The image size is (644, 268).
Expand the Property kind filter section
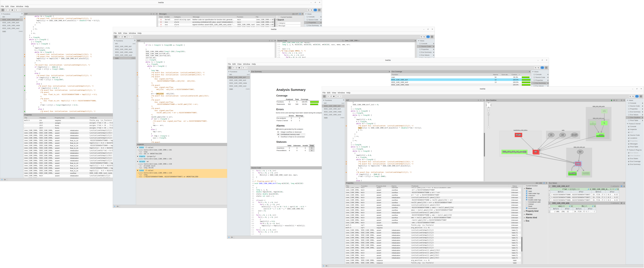click(524, 211)
